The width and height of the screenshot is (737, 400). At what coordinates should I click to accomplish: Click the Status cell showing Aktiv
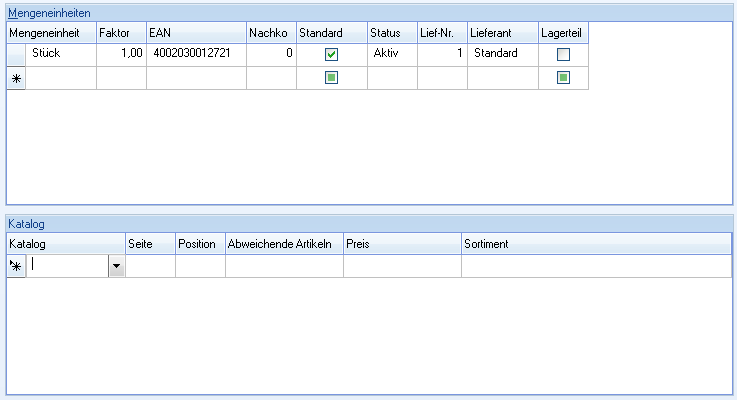(x=392, y=54)
